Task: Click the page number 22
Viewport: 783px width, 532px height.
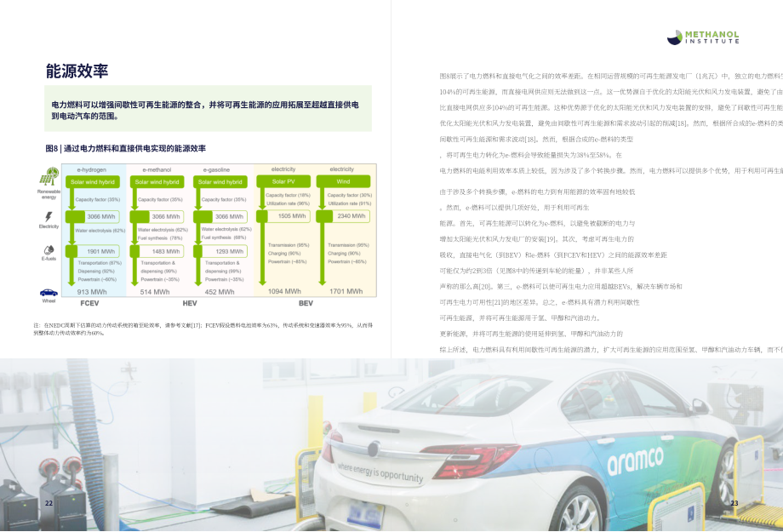Action: [49, 503]
